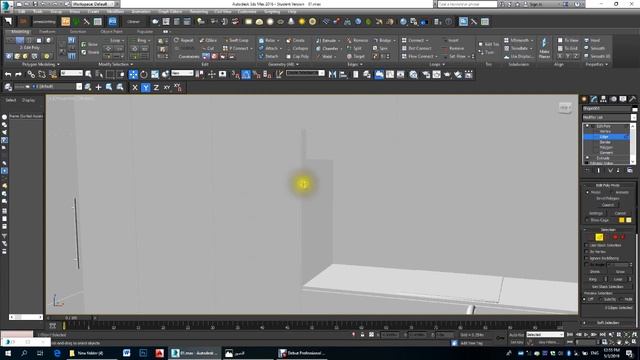Toggle the Percent Snap icon
The image size is (640, 360).
tap(256, 74)
